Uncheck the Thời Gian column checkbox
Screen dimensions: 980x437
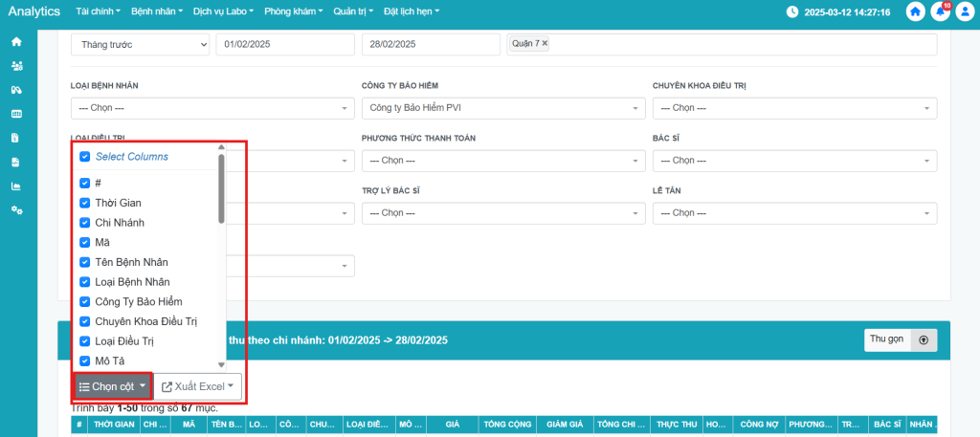coord(84,203)
